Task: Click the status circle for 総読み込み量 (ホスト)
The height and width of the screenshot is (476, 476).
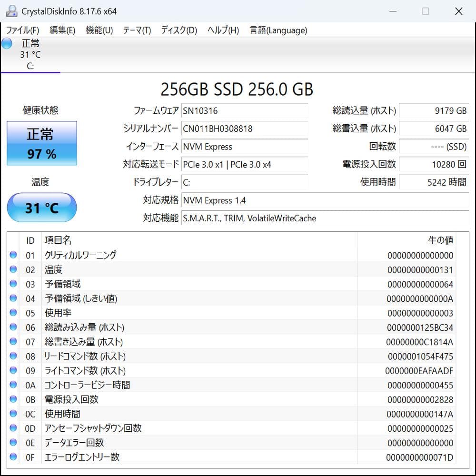Action: (14, 327)
